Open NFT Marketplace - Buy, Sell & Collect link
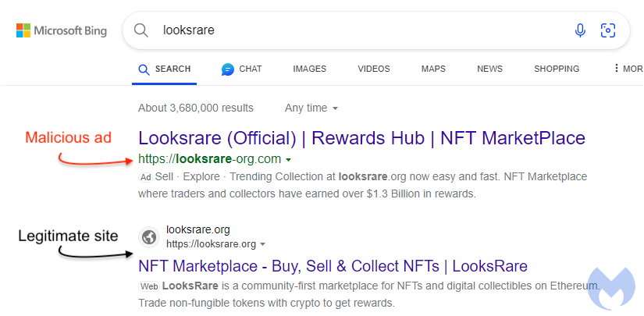Image resolution: width=644 pixels, height=316 pixels. tap(333, 266)
